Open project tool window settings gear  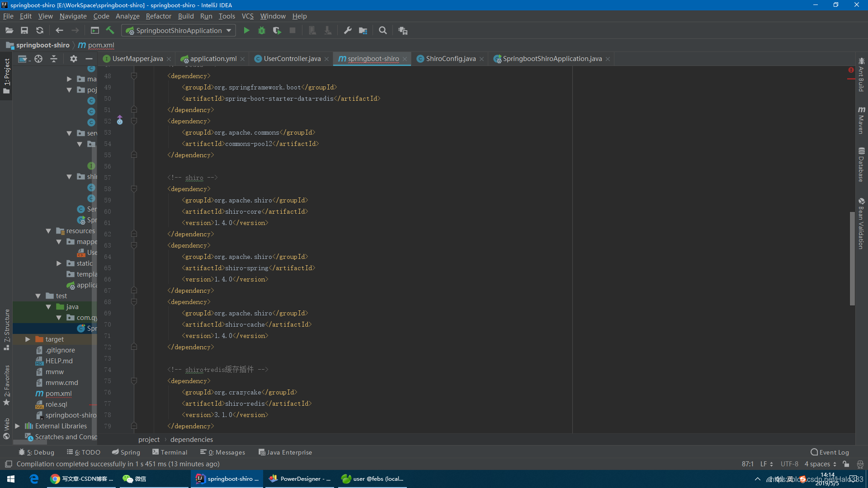[x=74, y=59]
